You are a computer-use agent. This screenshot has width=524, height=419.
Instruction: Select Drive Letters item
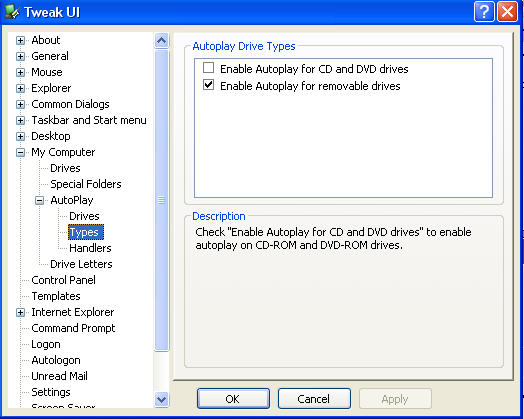click(81, 264)
